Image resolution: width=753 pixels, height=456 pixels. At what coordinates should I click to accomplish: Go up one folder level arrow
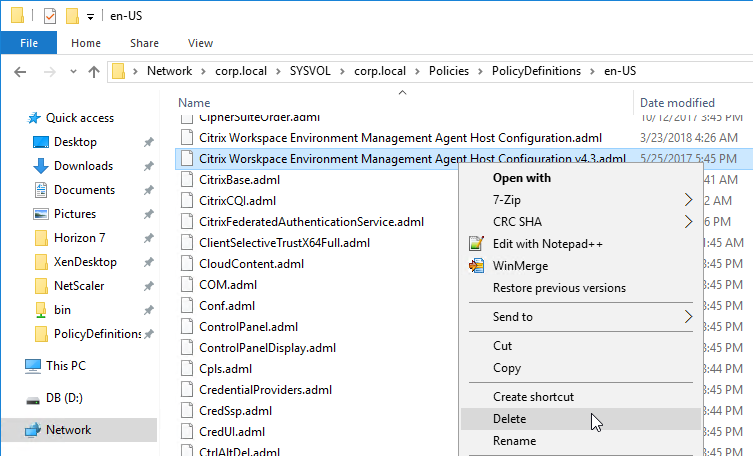94,72
